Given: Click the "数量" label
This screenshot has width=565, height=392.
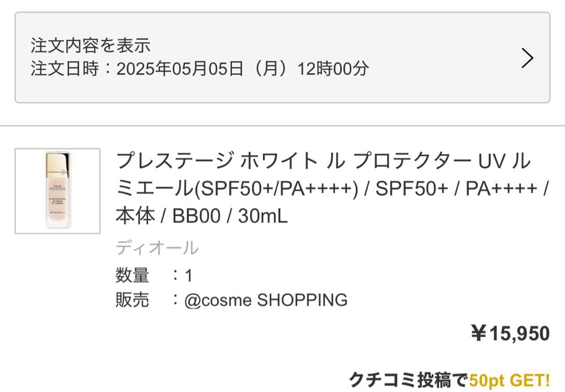Looking at the screenshot, I should point(132,275).
